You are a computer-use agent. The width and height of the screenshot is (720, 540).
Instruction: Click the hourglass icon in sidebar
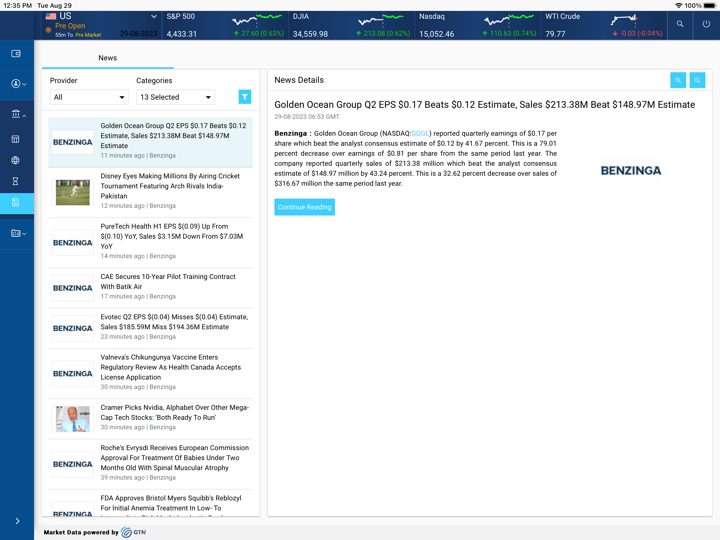coord(16,182)
